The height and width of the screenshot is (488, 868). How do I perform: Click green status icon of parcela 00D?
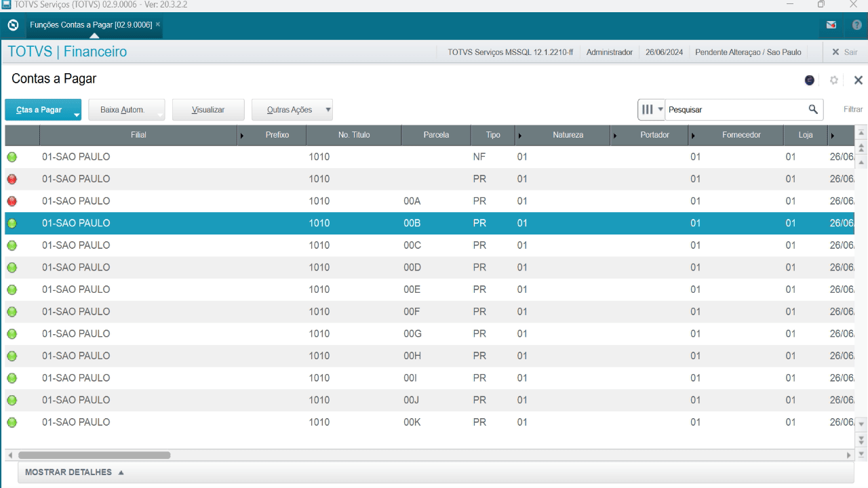pyautogui.click(x=12, y=268)
